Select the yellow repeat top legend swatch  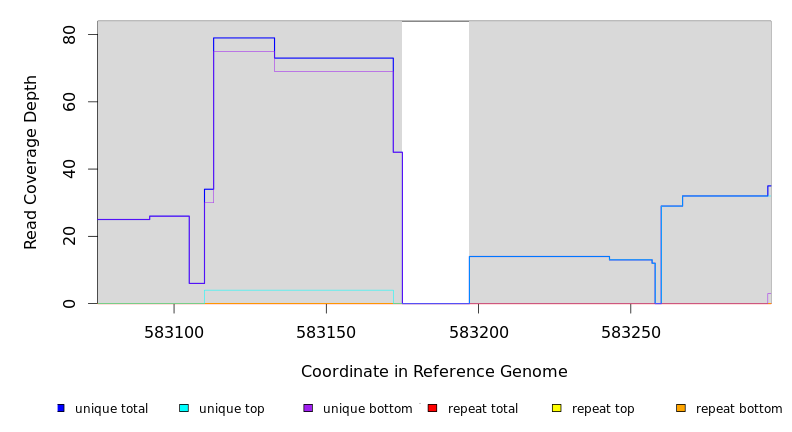coord(556,408)
